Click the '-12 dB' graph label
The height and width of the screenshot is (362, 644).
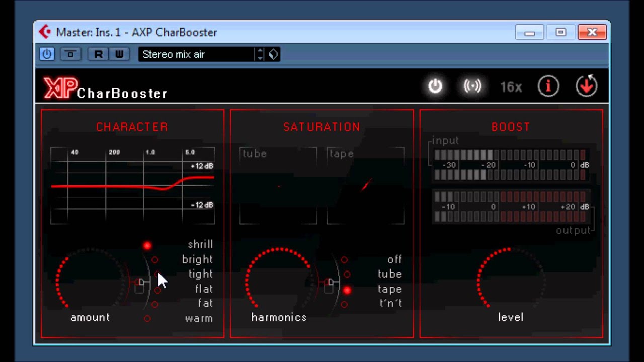tap(202, 205)
